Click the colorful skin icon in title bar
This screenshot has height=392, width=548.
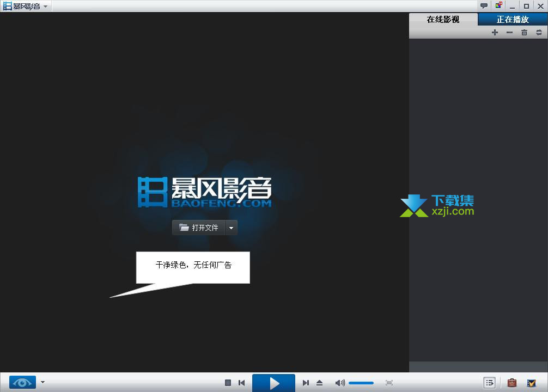[498, 5]
